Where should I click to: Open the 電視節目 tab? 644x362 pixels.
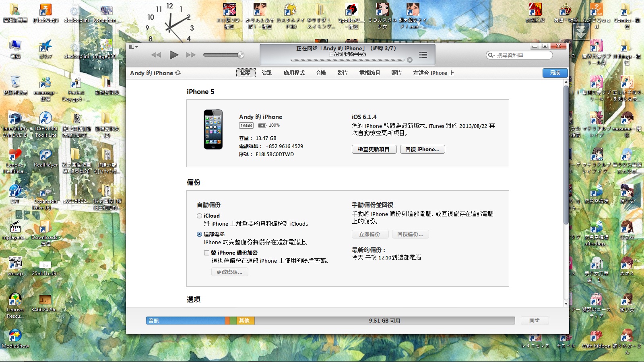[369, 73]
